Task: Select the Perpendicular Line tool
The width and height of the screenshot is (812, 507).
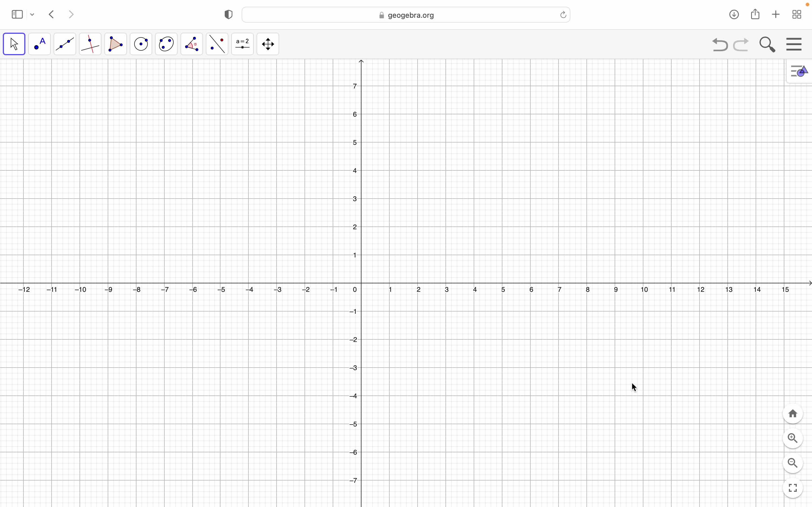Action: tap(90, 44)
